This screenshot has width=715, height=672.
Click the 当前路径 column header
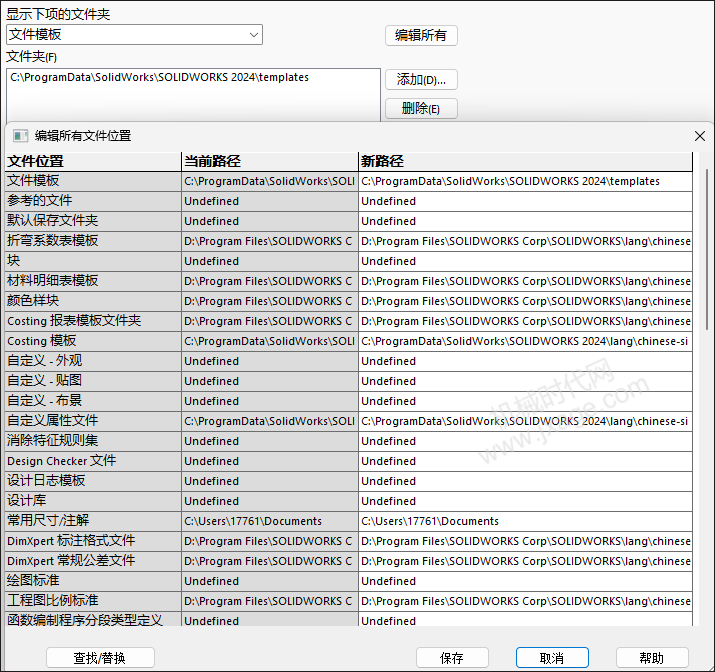coord(270,161)
